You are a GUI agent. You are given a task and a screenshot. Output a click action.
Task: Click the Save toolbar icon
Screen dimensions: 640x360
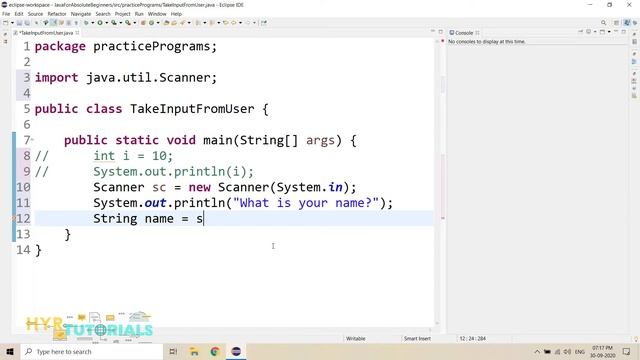(19, 23)
